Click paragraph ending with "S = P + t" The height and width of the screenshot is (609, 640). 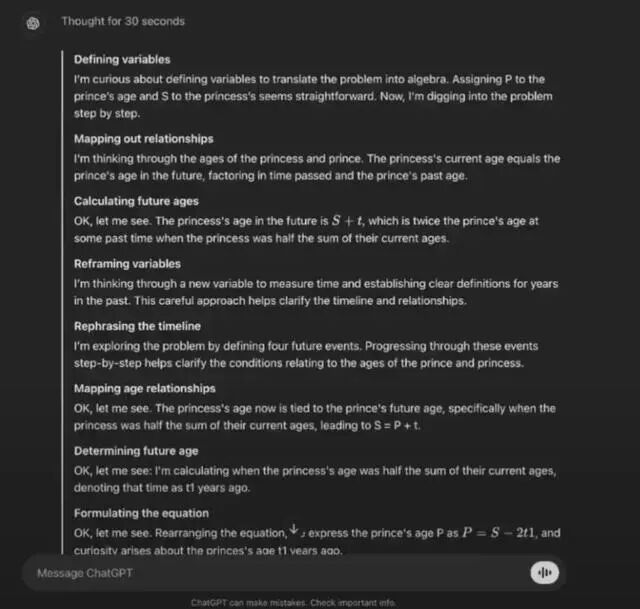314,417
